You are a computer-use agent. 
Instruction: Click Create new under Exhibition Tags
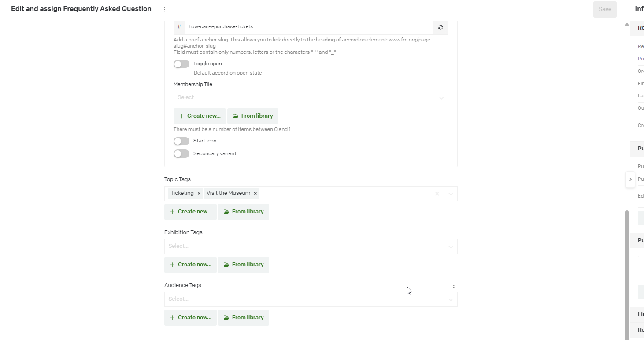(190, 265)
